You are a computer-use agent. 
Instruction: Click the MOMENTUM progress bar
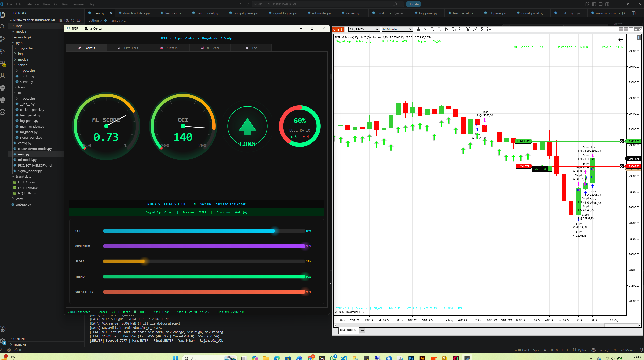click(x=204, y=246)
